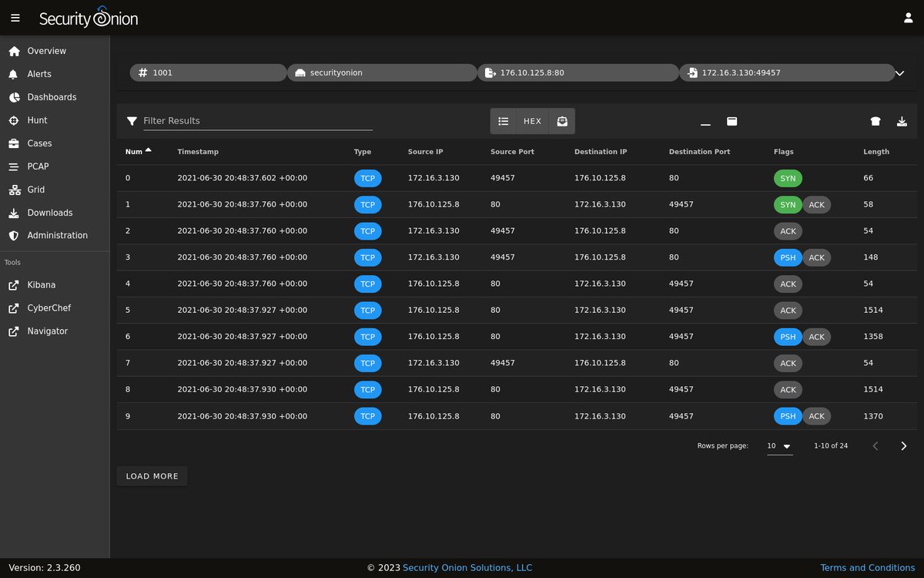Image resolution: width=924 pixels, height=578 pixels.
Task: Click the user account icon top right
Action: [906, 18]
